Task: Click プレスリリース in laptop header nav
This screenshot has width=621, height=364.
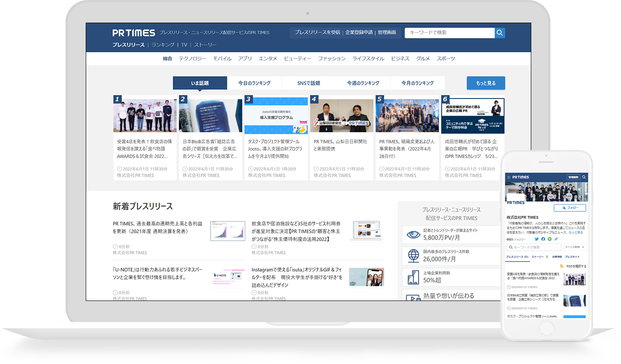Action: [x=128, y=45]
